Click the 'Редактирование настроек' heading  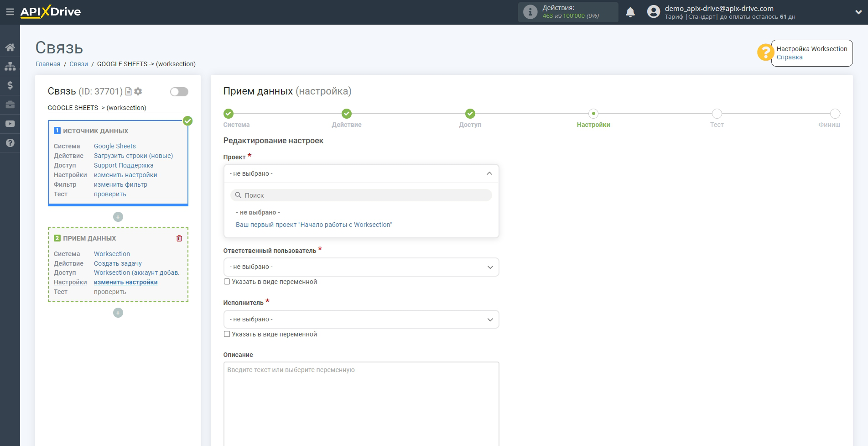pyautogui.click(x=273, y=141)
